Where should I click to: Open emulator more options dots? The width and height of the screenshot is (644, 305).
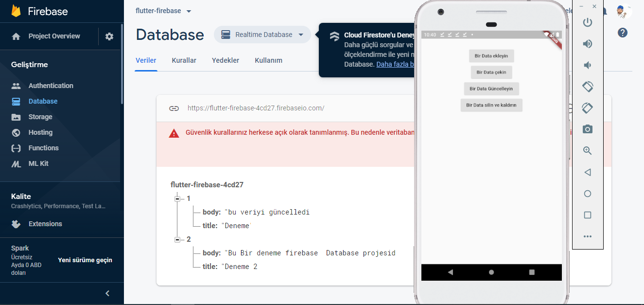click(x=588, y=236)
